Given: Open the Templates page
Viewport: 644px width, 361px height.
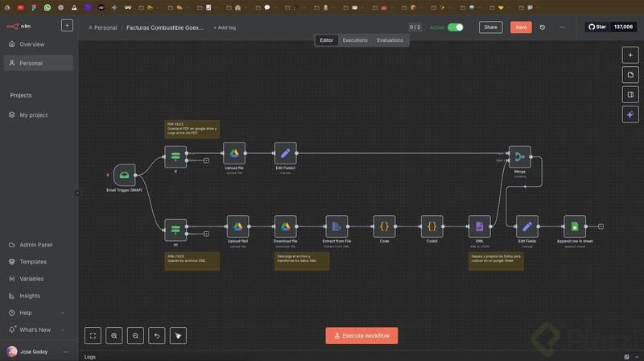Looking at the screenshot, I should click(x=33, y=262).
